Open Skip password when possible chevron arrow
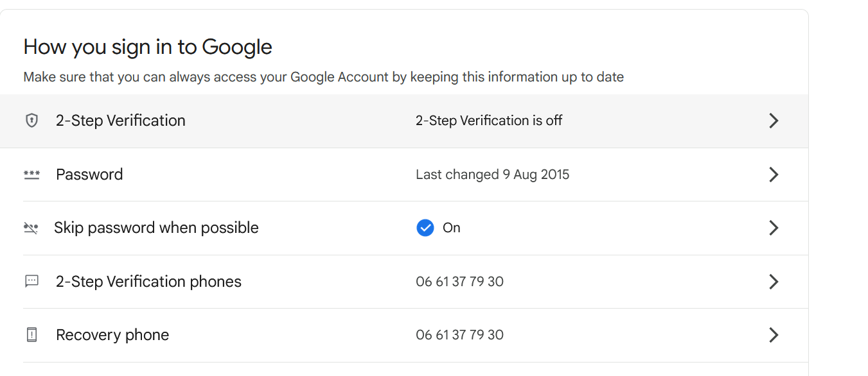Image resolution: width=868 pixels, height=376 pixels. pos(774,228)
